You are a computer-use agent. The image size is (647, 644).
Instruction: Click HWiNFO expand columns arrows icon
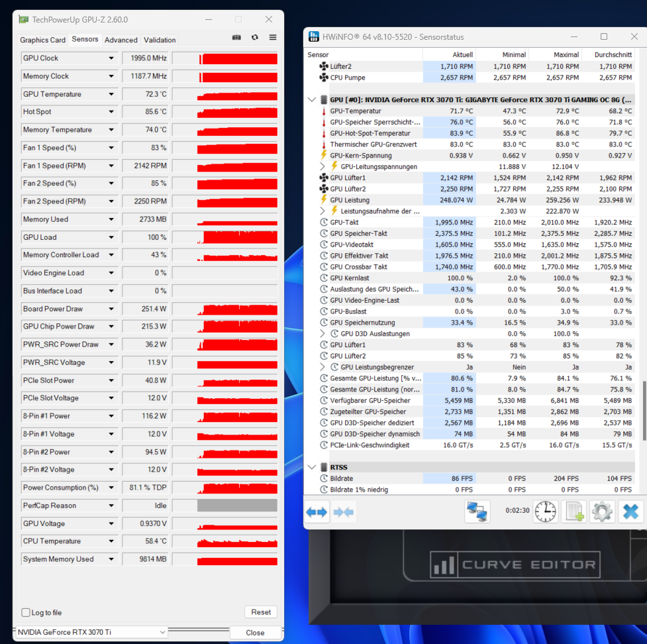(317, 512)
